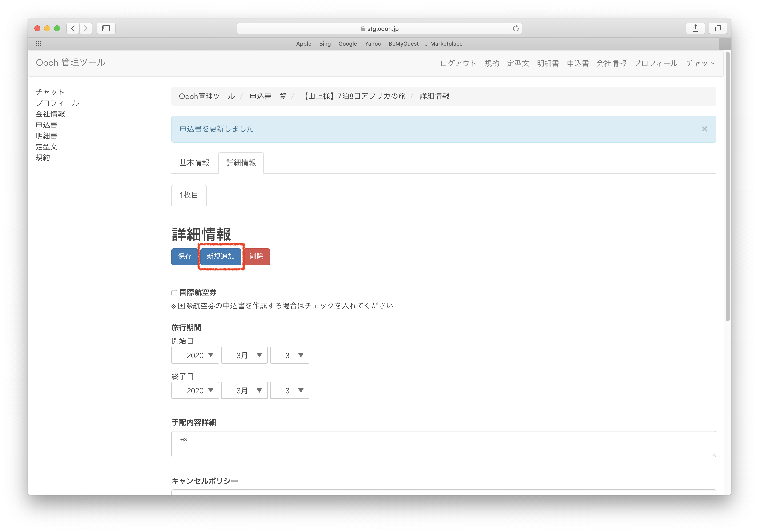Select 申込書 in the left sidebar
This screenshot has height=532, width=759.
pos(46,125)
